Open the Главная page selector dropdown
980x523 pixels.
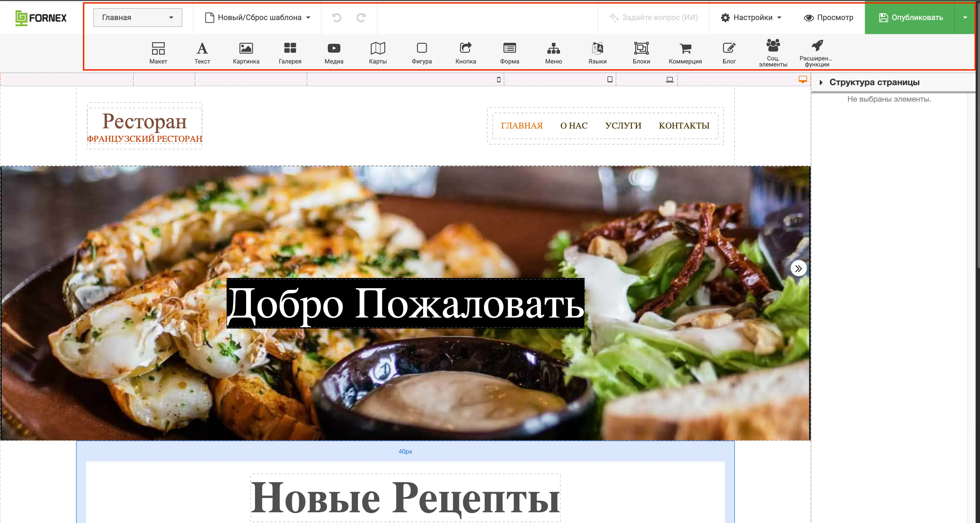137,18
